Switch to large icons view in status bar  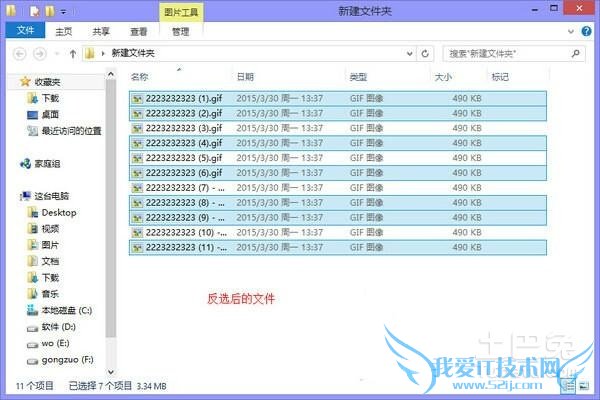click(584, 386)
